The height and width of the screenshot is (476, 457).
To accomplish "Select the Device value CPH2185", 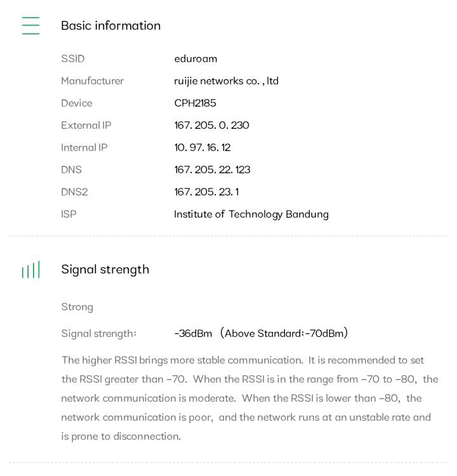I will pyautogui.click(x=195, y=103).
